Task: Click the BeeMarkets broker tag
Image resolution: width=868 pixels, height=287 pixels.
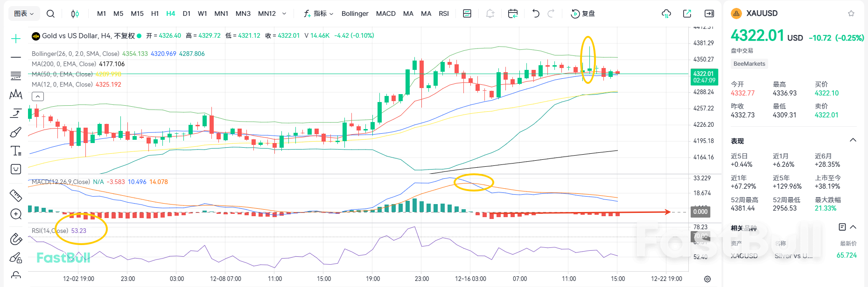Action: click(749, 64)
